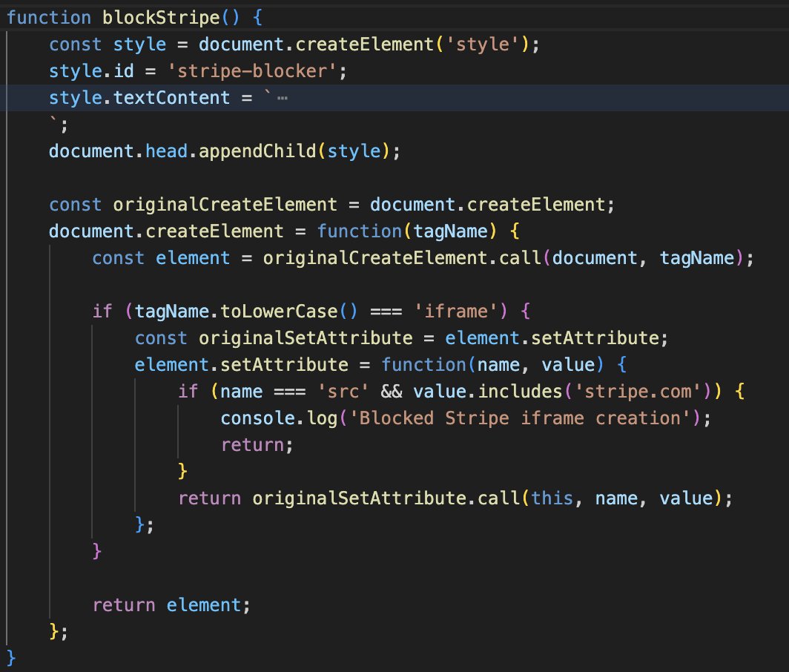The height and width of the screenshot is (672, 789).
Task: Click the originalCreateElement constant declaration
Action: tap(225, 205)
